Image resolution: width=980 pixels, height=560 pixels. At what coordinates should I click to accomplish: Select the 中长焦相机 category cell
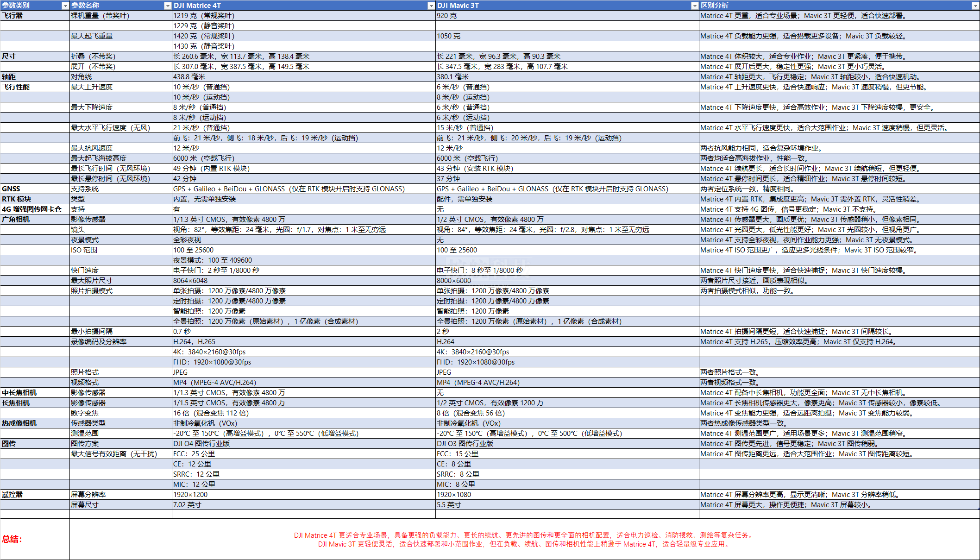35,393
